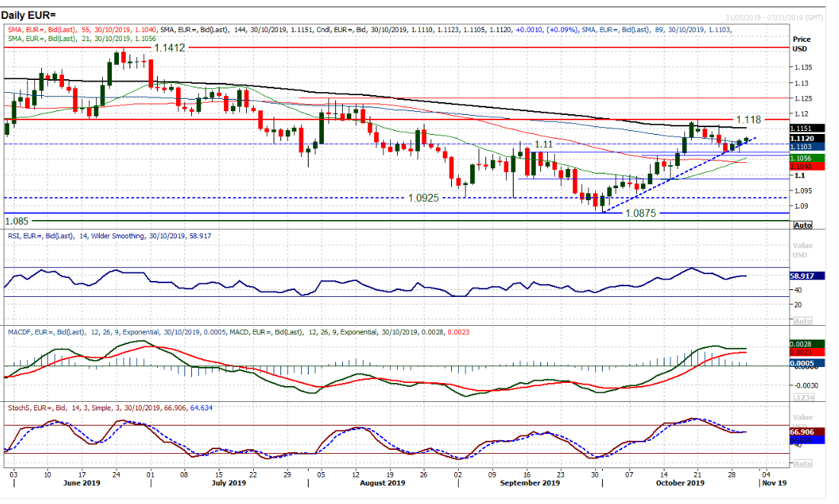Select the red 1.1040 SMA price tag
Image resolution: width=839 pixels, height=504 pixels.
tap(802, 166)
